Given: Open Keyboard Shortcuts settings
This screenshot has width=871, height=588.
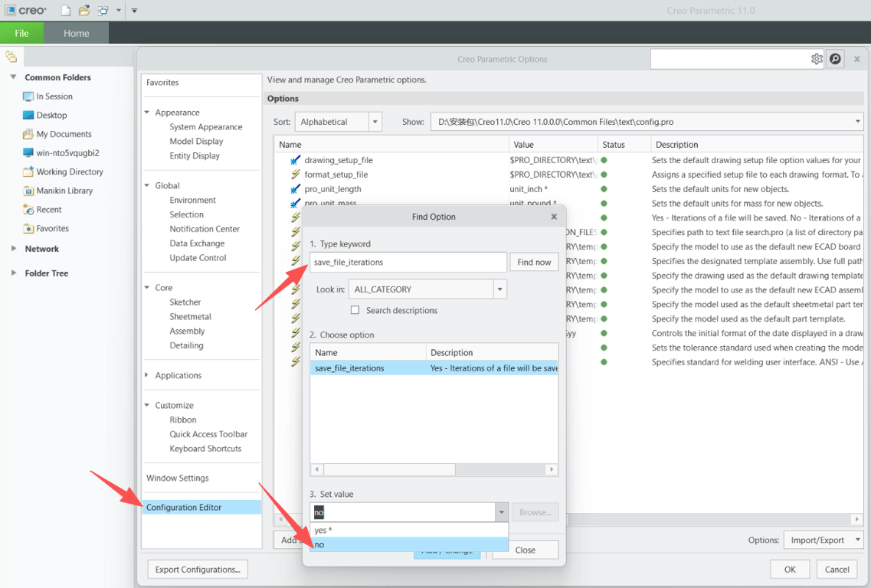Looking at the screenshot, I should (205, 449).
